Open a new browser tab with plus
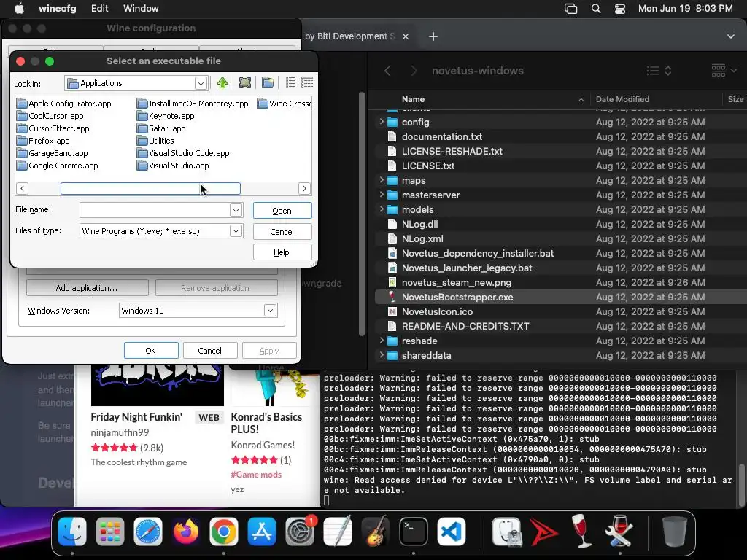The height and width of the screenshot is (560, 747). pos(433,36)
